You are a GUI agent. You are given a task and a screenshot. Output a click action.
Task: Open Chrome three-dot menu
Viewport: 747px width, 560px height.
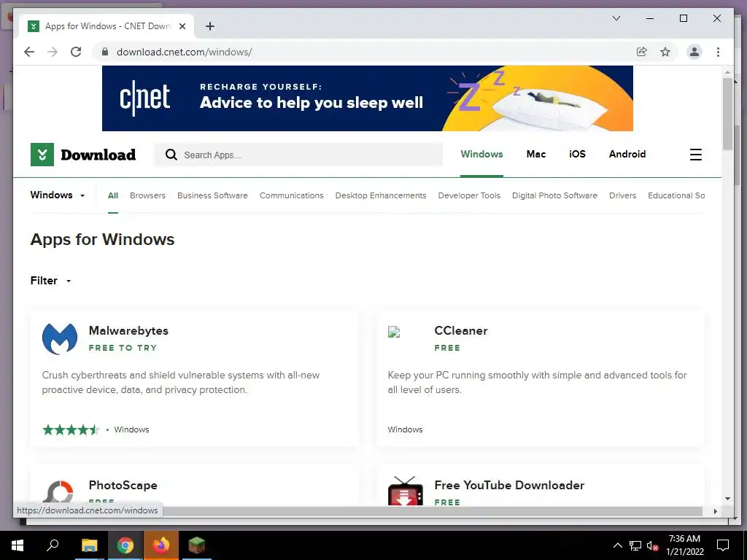click(x=718, y=52)
